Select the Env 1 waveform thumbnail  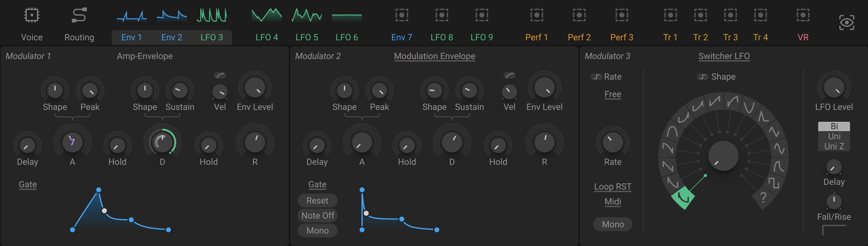click(x=132, y=16)
